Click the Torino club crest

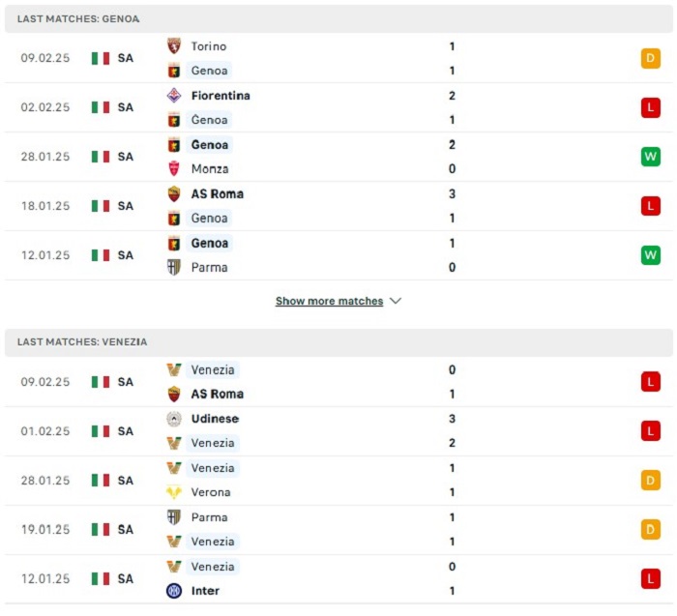click(x=174, y=45)
